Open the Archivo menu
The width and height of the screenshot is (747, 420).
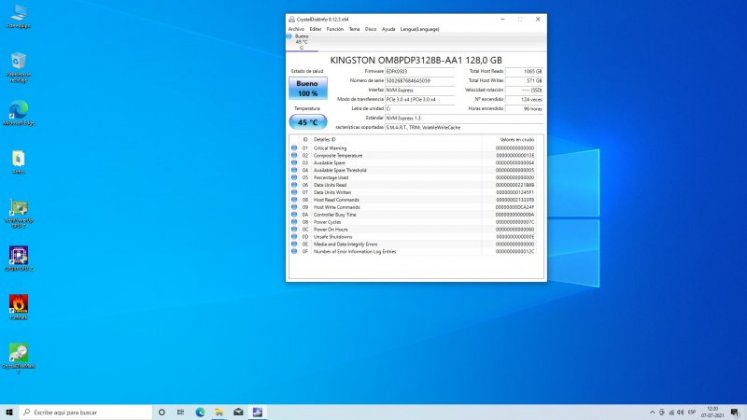pyautogui.click(x=296, y=29)
